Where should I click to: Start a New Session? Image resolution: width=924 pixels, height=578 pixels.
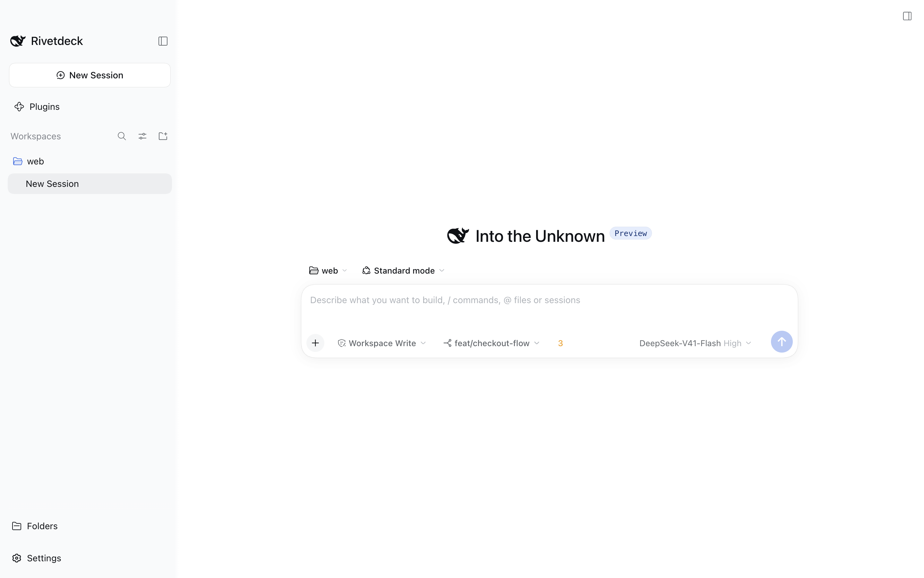click(90, 75)
